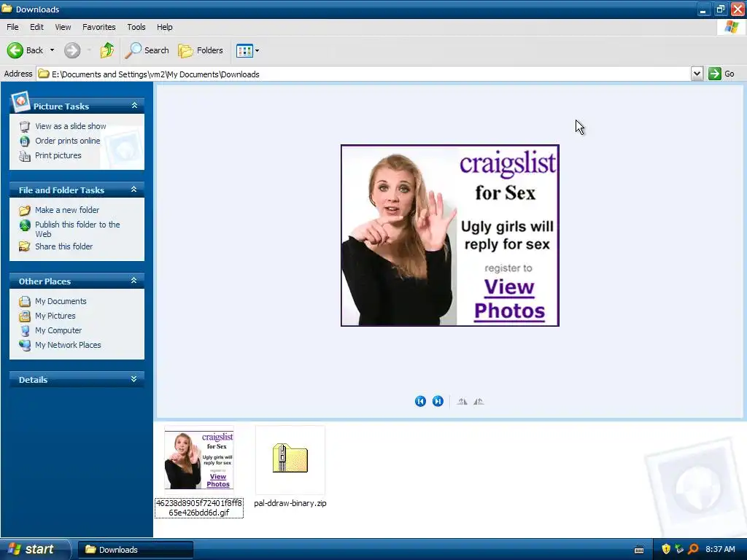Collapse the File and Folder Tasks panel

click(x=134, y=189)
